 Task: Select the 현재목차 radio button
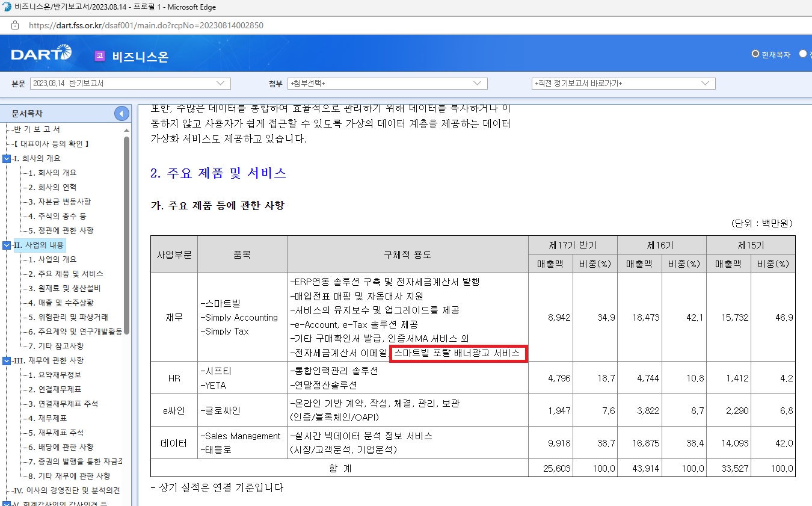coord(755,54)
